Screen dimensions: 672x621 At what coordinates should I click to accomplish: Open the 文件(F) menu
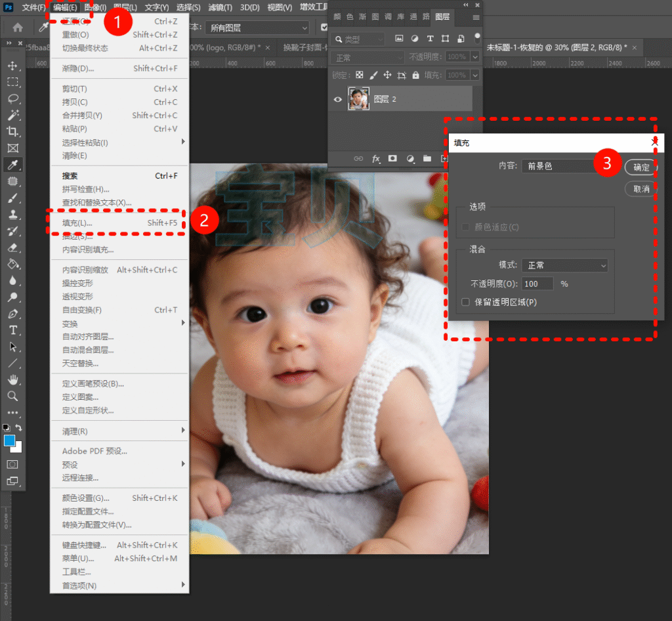33,7
